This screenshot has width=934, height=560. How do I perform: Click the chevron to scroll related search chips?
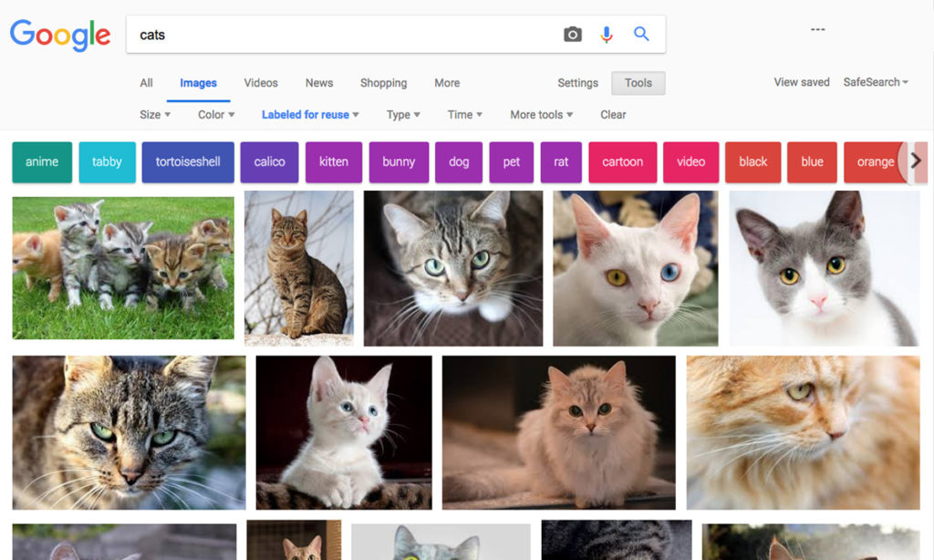point(914,161)
